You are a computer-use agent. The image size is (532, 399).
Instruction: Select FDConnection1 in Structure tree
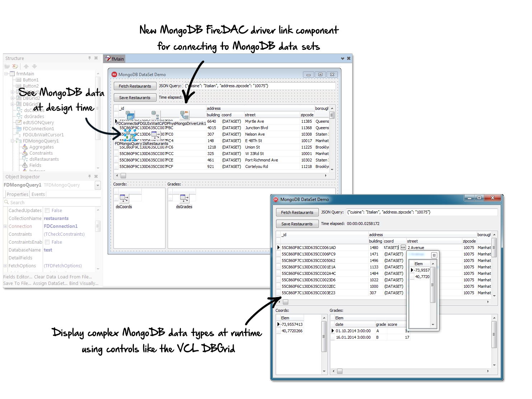coord(38,128)
